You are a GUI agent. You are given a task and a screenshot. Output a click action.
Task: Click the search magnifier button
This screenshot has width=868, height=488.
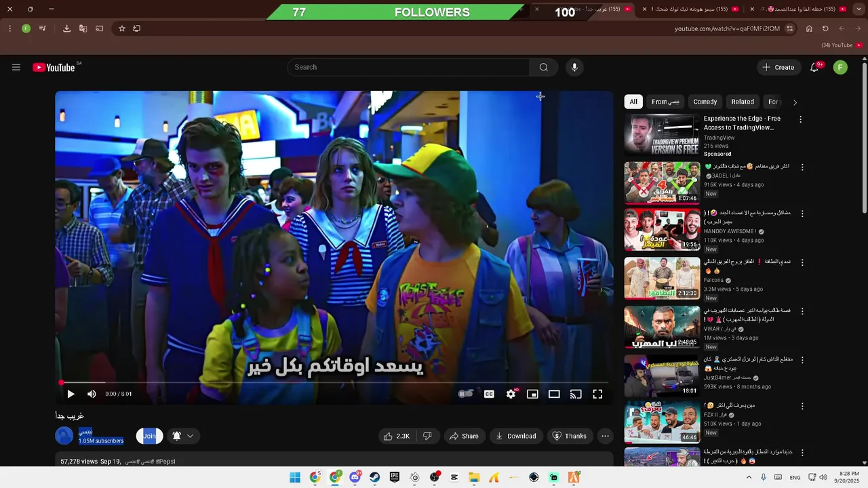click(x=543, y=67)
